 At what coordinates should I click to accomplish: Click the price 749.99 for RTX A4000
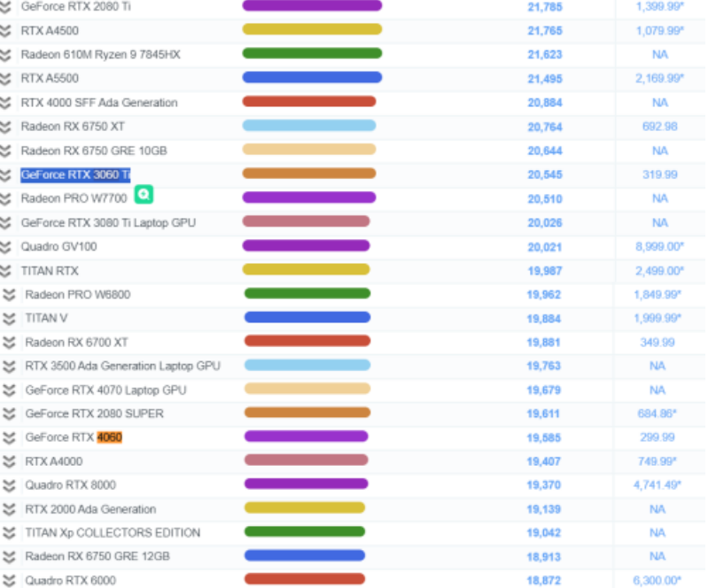tap(657, 461)
